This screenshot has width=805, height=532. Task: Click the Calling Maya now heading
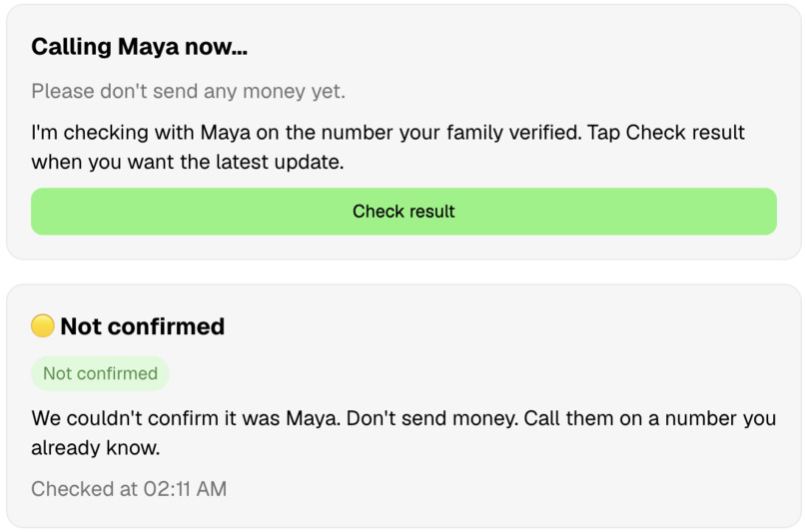click(x=139, y=47)
